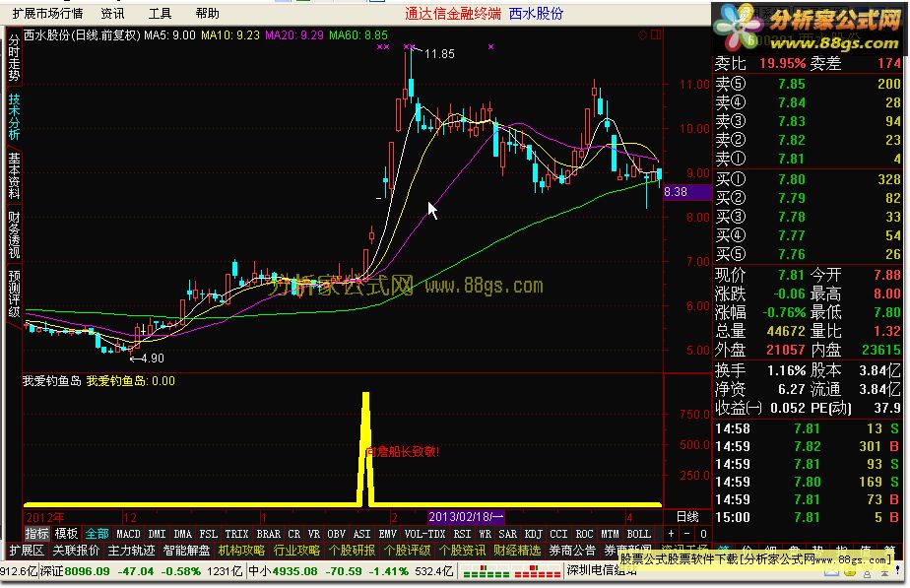Screen dimensions: 910x588
Task: Switch indicator to FSL
Action: click(x=209, y=534)
